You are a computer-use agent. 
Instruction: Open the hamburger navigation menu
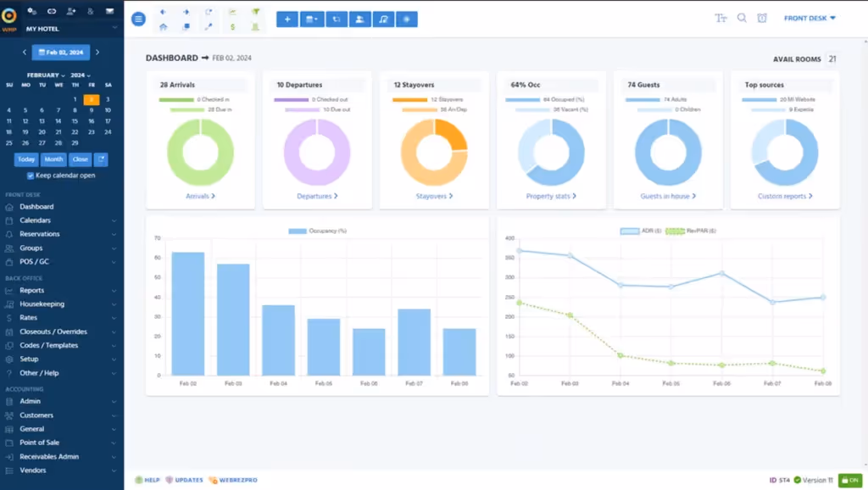(x=138, y=19)
